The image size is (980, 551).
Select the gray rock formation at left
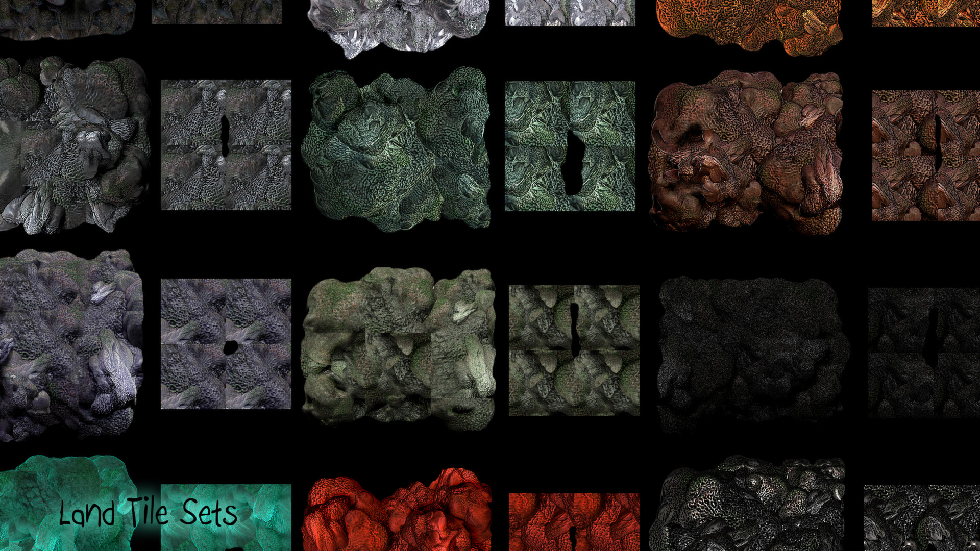point(74,145)
